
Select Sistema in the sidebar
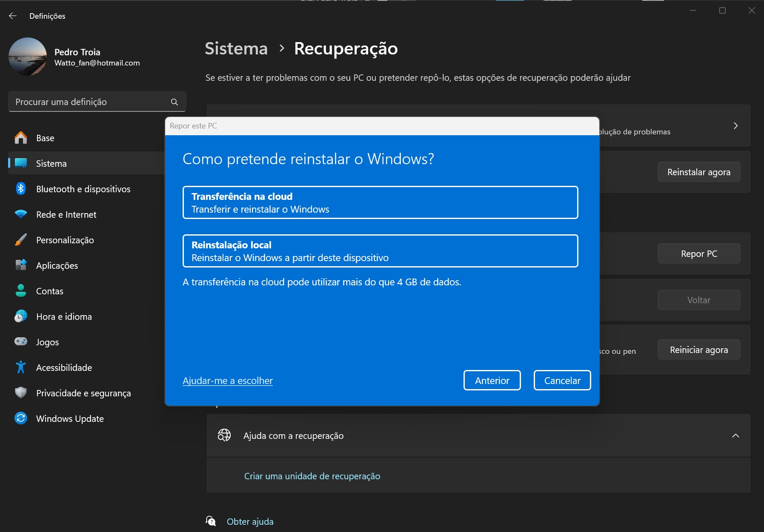[x=86, y=163]
